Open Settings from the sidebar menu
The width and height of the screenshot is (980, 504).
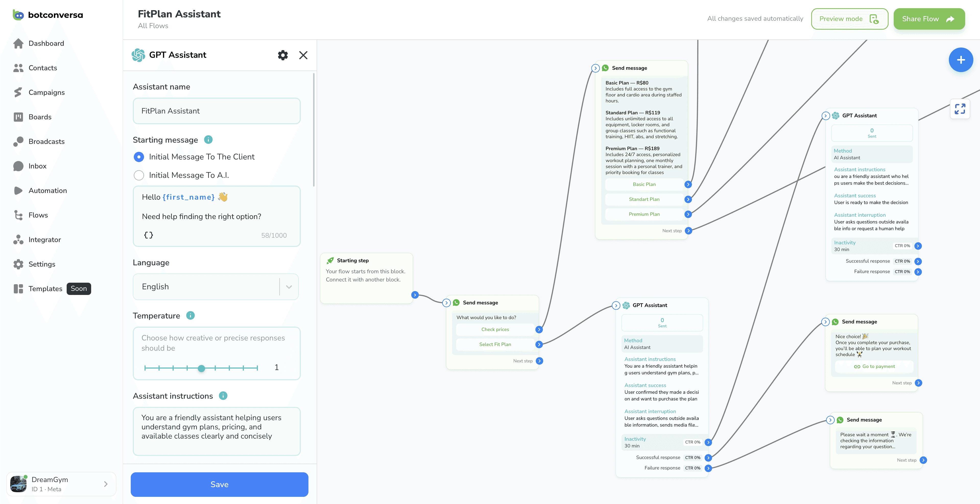(x=18, y=264)
